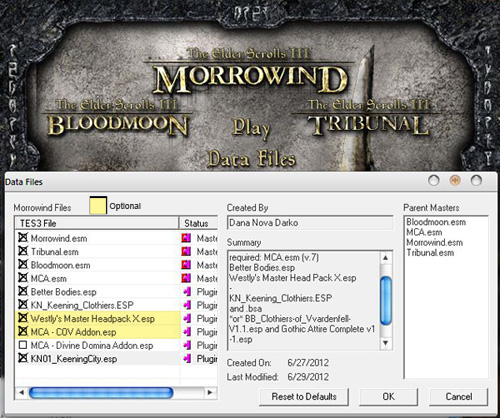This screenshot has width=500, height=418.
Task: Click Data Files on the launcher
Action: (x=251, y=159)
